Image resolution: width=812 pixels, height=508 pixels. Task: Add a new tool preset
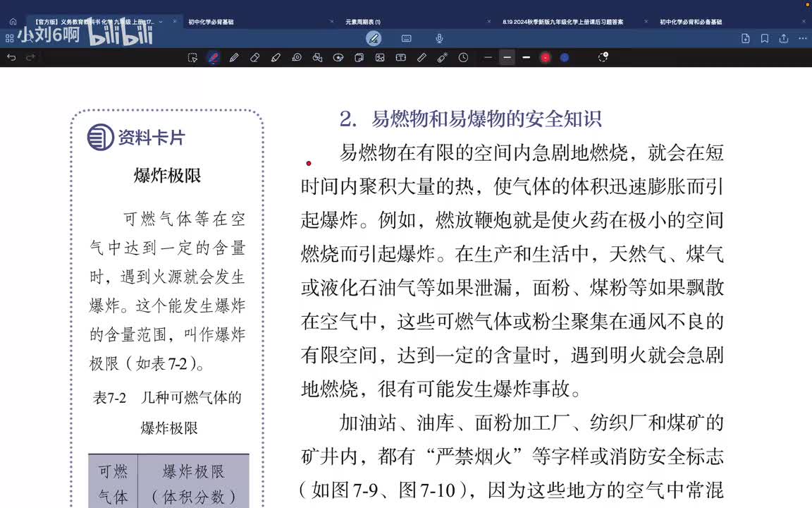[603, 57]
